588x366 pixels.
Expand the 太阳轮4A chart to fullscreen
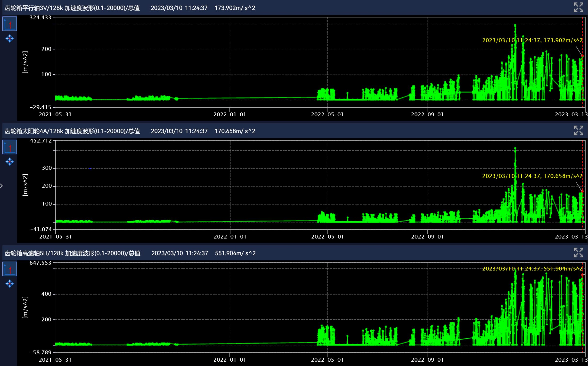(578, 130)
